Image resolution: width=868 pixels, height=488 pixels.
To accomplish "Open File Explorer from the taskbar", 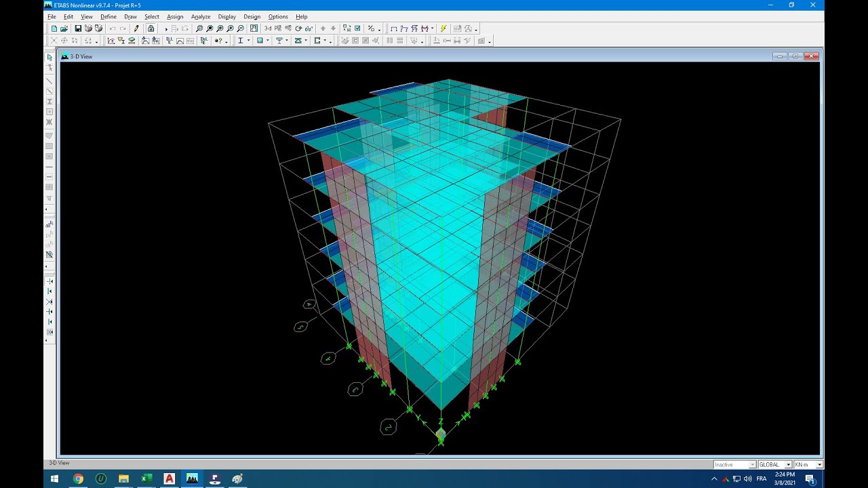I will coord(123,479).
